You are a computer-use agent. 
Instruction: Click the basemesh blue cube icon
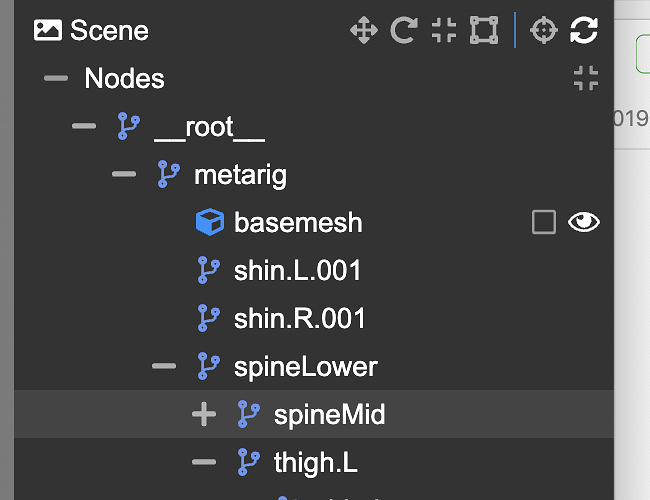coord(209,222)
